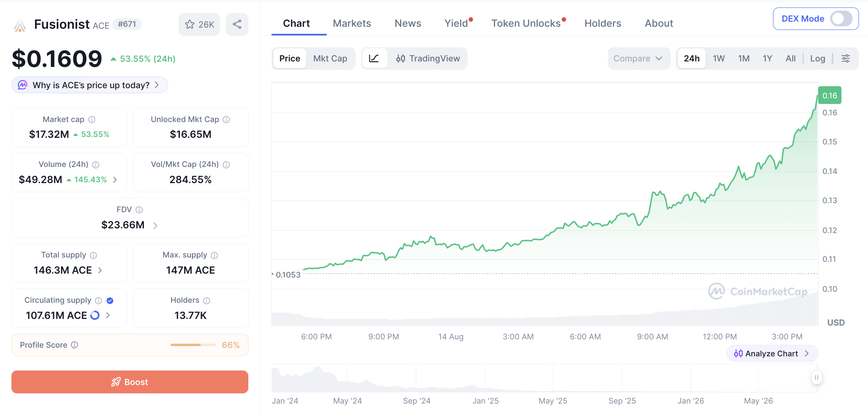Expand Volume 24h details chevron
This screenshot has height=415, width=868.
pos(115,180)
